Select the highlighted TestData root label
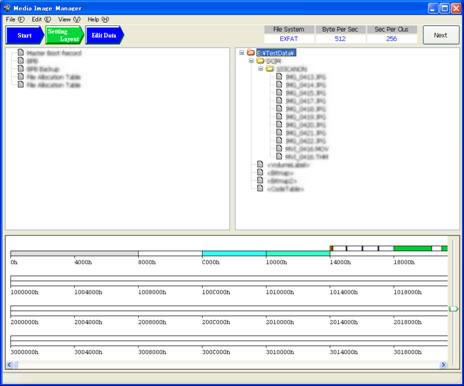The width and height of the screenshot is (464, 386). point(276,53)
